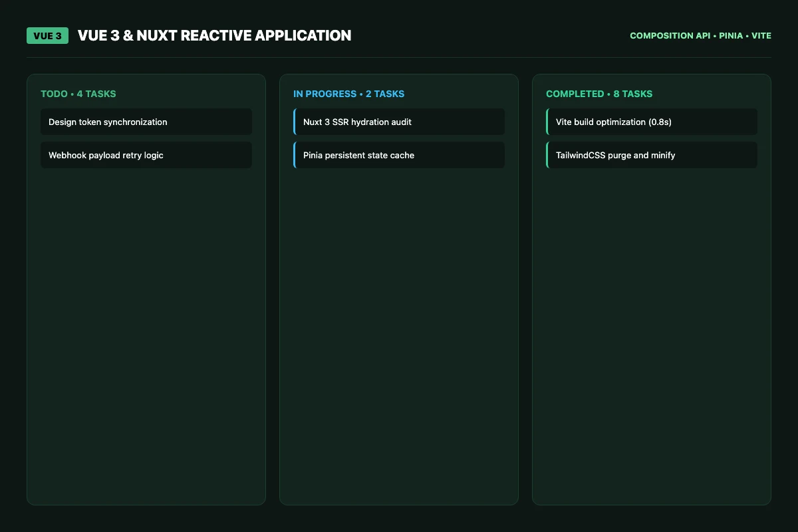
Task: Open the Vite build optimization (0.8s) task
Action: coord(652,122)
